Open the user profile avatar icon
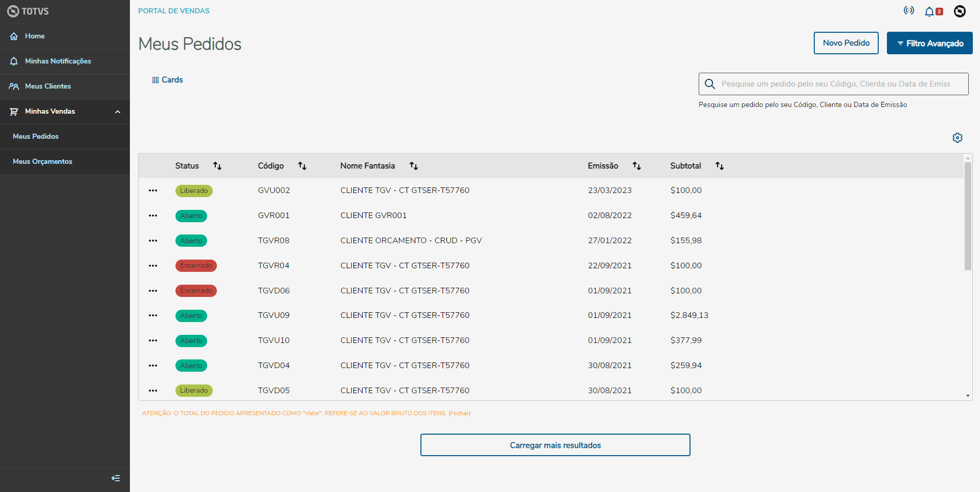Viewport: 980px width, 492px height. coord(960,11)
